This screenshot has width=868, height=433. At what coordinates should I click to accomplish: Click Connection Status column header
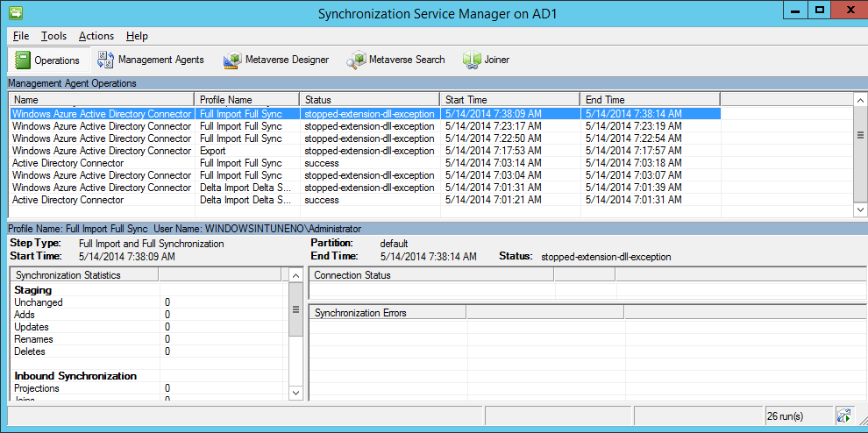431,275
